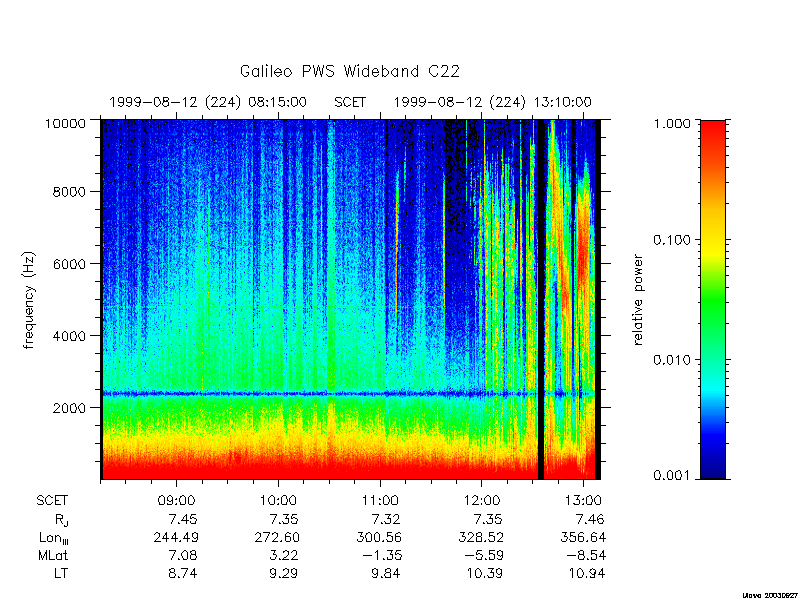The height and width of the screenshot is (600, 800).
Task: Click the LT value 9.84
Action: click(x=386, y=573)
